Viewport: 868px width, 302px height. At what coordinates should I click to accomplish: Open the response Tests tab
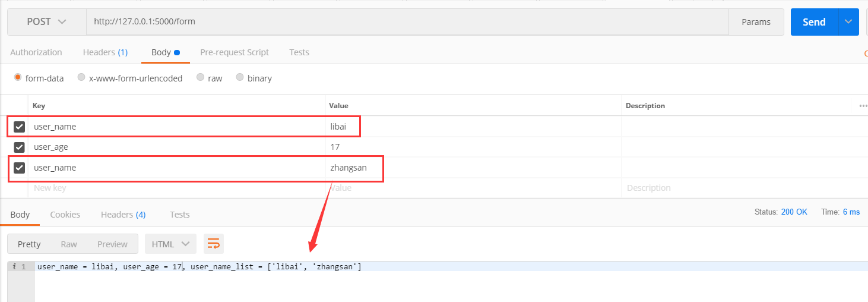click(x=180, y=214)
